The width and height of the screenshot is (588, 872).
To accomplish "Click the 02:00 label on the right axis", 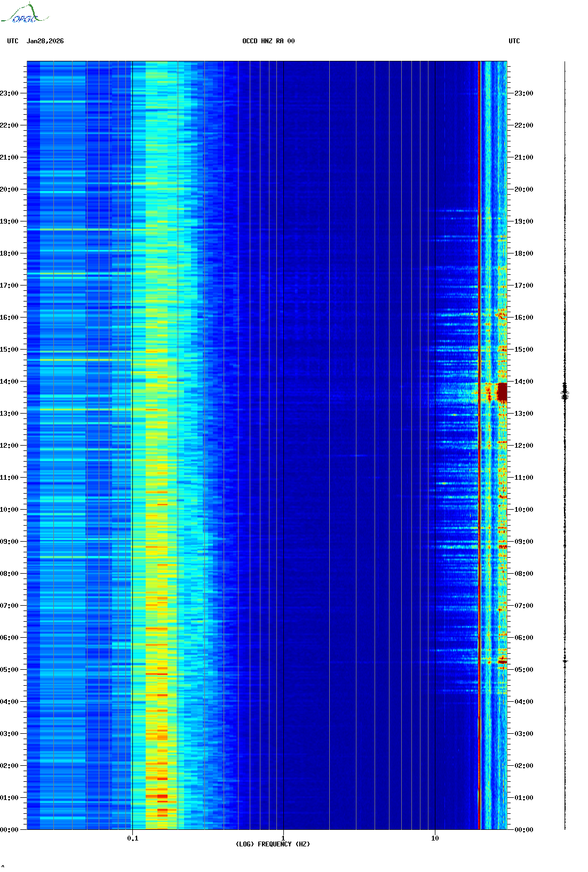I will coord(524,766).
